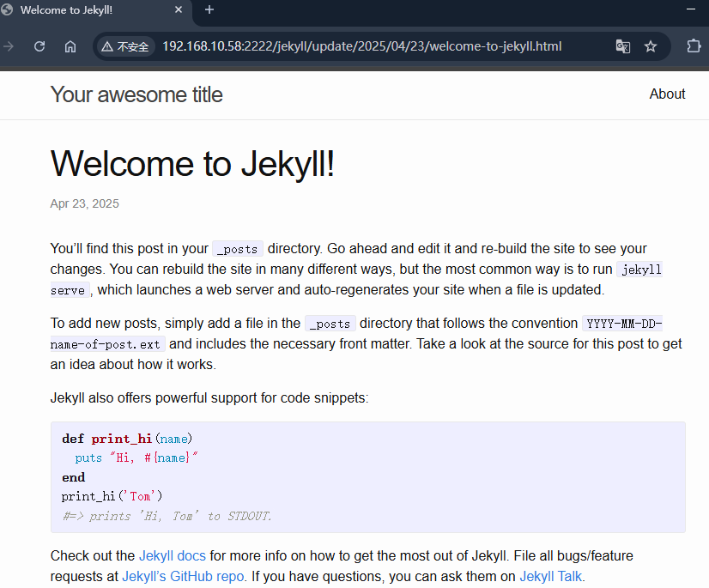Follow the Jekyll docs link
The width and height of the screenshot is (709, 588).
point(172,555)
